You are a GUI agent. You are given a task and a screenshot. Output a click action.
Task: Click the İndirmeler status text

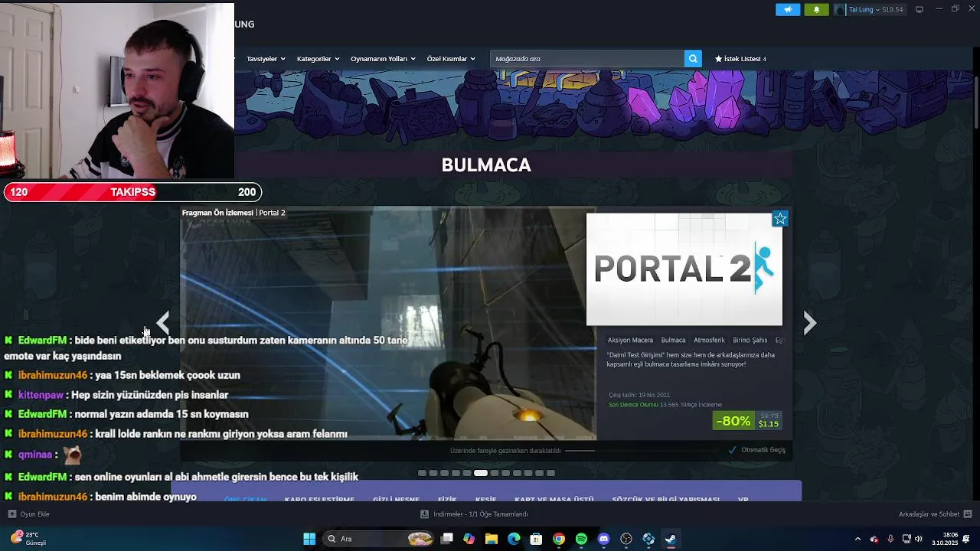(481, 514)
